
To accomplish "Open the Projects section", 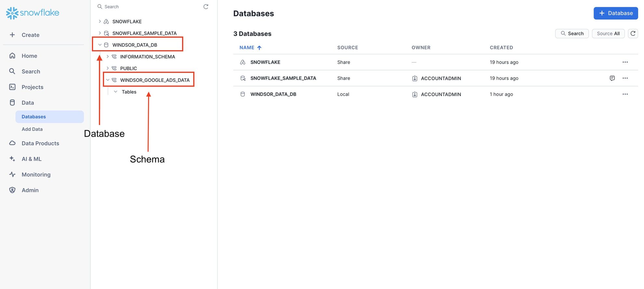I will [x=32, y=87].
